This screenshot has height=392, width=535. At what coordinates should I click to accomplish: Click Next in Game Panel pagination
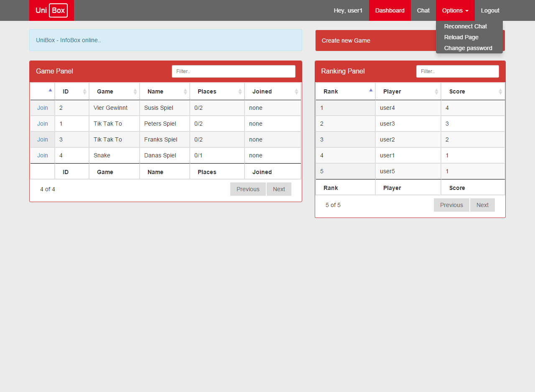point(279,189)
